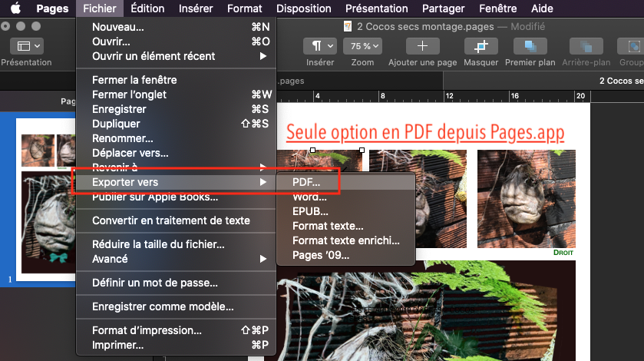Choose Format d'impression…
This screenshot has width=644, height=361.
click(x=177, y=330)
